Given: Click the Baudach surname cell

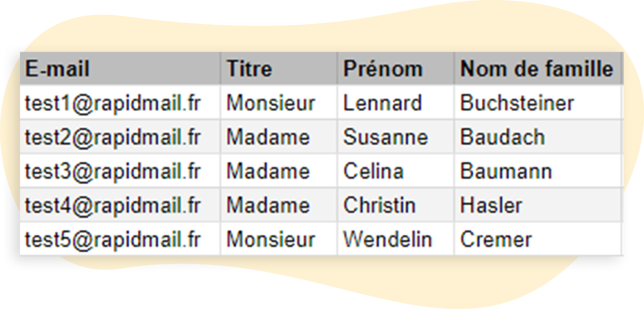Looking at the screenshot, I should (502, 137).
